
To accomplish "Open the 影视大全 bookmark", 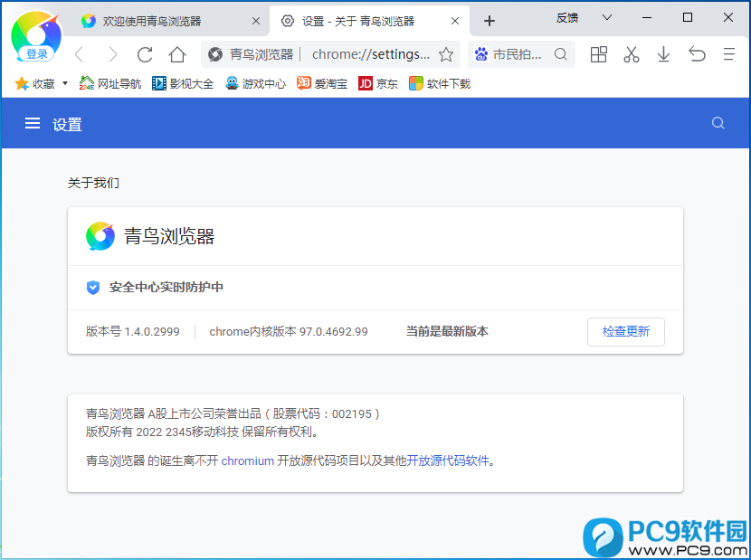I will (x=183, y=84).
